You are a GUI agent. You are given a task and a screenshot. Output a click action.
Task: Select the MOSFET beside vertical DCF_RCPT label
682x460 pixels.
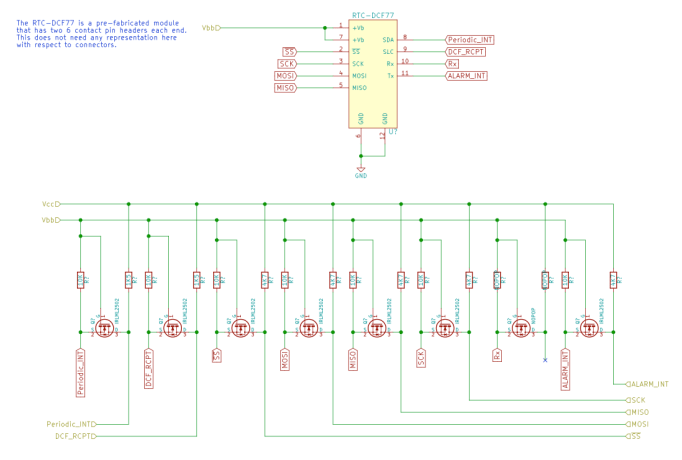pos(173,328)
